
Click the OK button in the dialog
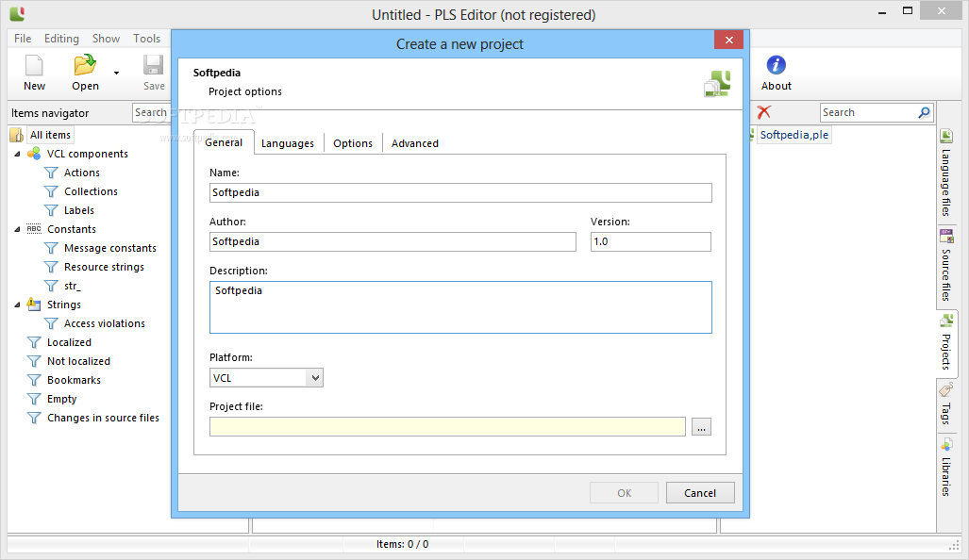coord(625,493)
